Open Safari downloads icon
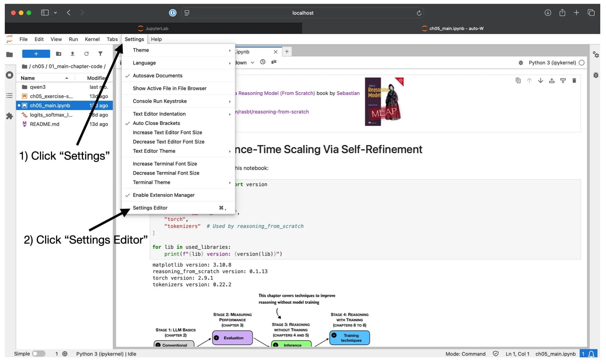Image resolution: width=606 pixels, height=364 pixels. pyautogui.click(x=548, y=13)
